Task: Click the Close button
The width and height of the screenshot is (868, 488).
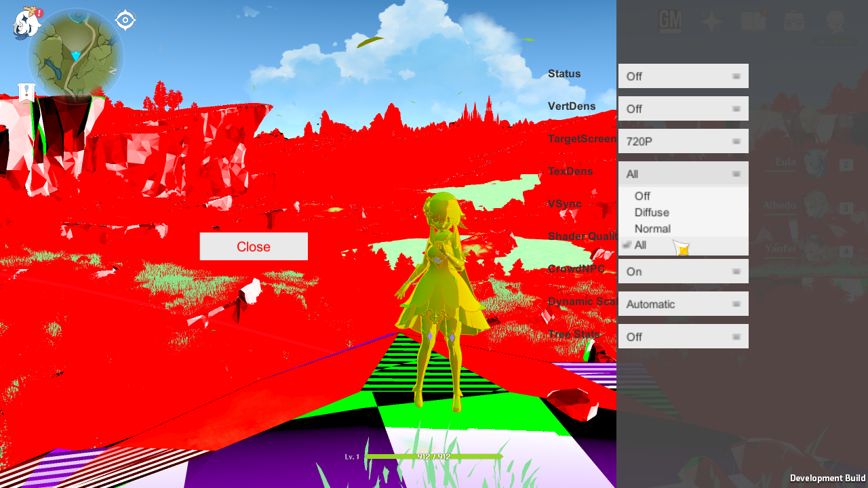Action: pos(254,247)
